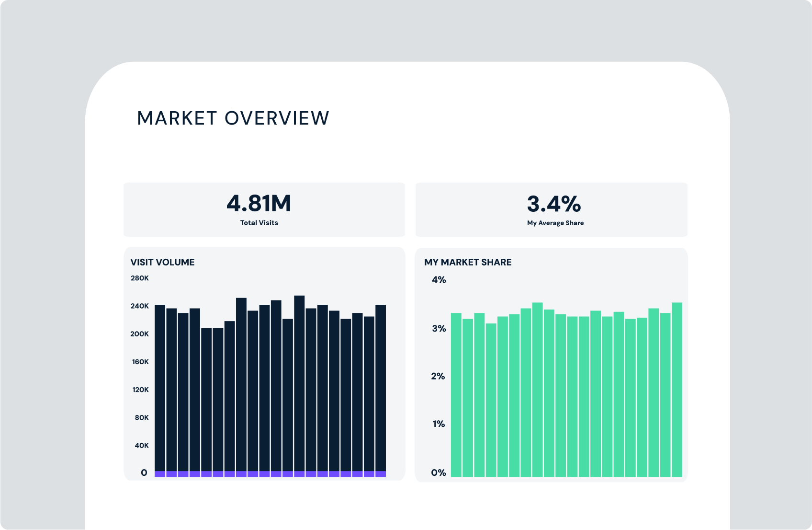Collapse the Market Overview section header
This screenshot has height=530, width=812.
click(x=233, y=117)
